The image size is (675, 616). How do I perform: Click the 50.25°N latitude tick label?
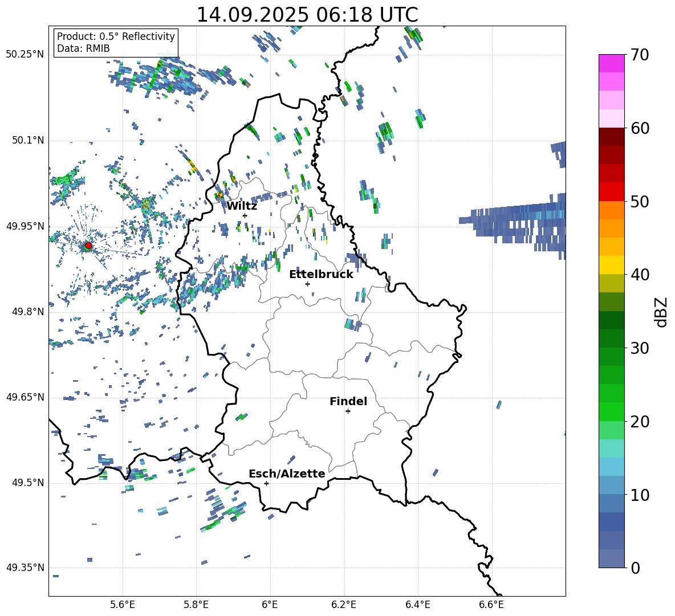click(x=25, y=55)
